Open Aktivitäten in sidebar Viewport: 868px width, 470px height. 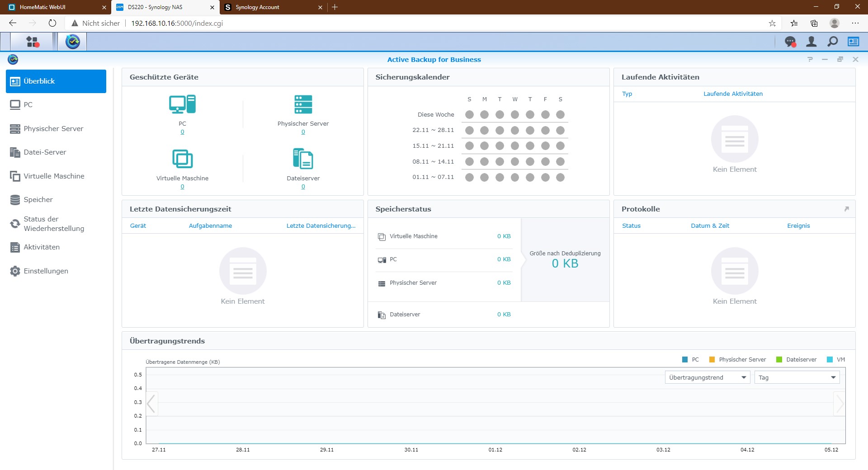pyautogui.click(x=56, y=247)
